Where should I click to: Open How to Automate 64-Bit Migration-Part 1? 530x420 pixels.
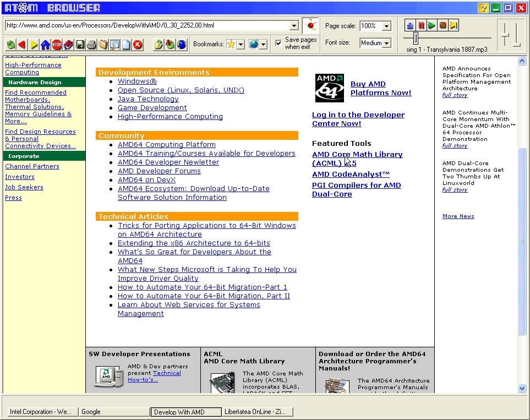203,287
